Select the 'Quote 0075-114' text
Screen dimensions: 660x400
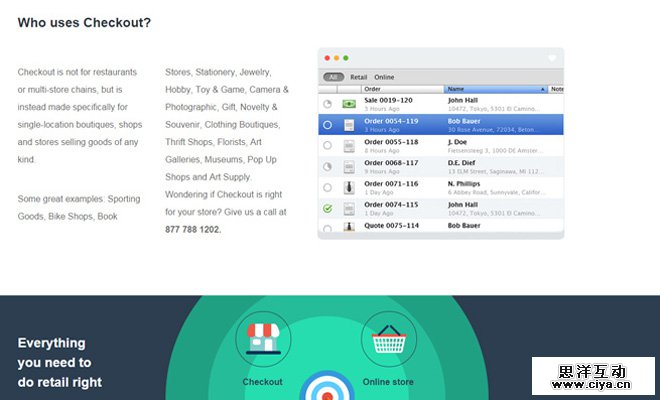click(391, 226)
